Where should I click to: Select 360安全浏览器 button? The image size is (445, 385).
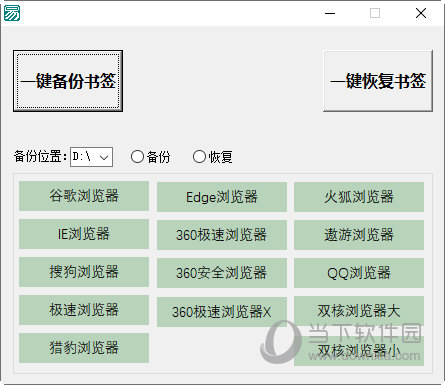pyautogui.click(x=222, y=273)
